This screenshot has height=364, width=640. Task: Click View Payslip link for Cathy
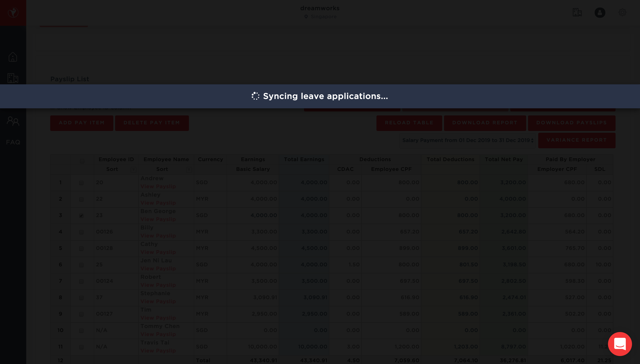point(158,252)
